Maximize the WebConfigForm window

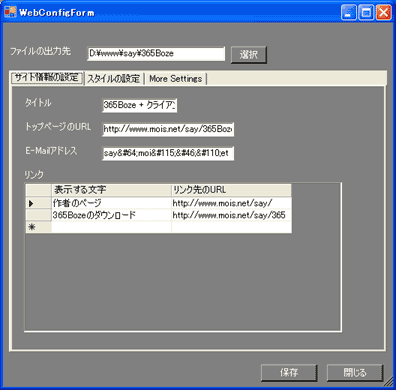(x=366, y=13)
